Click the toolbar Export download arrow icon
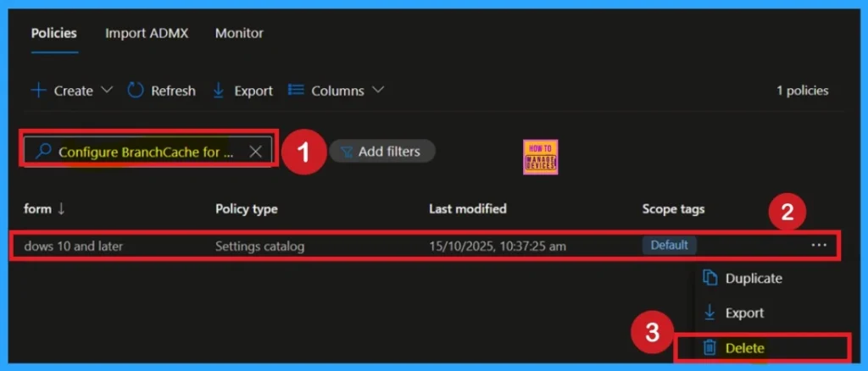Screen dimensions: 868x371 [x=219, y=91]
